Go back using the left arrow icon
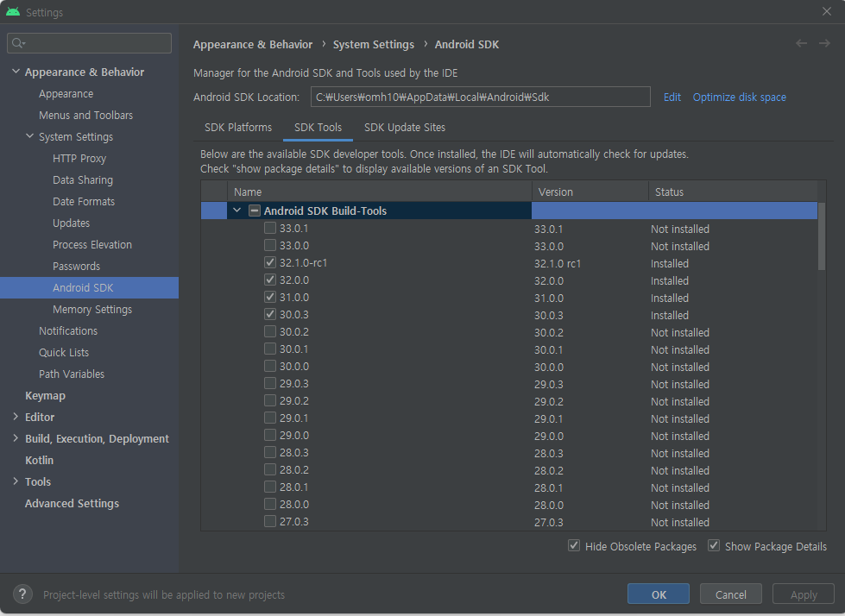The image size is (845, 616). 801,44
